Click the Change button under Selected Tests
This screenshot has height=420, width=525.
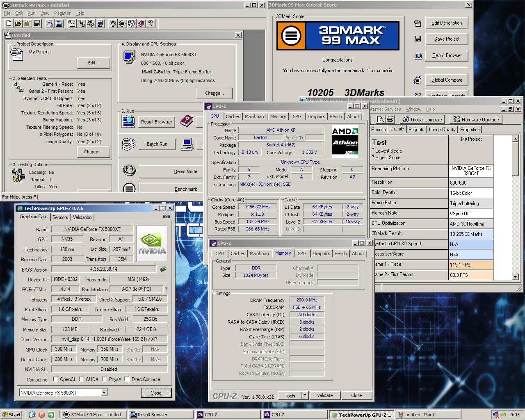pyautogui.click(x=94, y=152)
